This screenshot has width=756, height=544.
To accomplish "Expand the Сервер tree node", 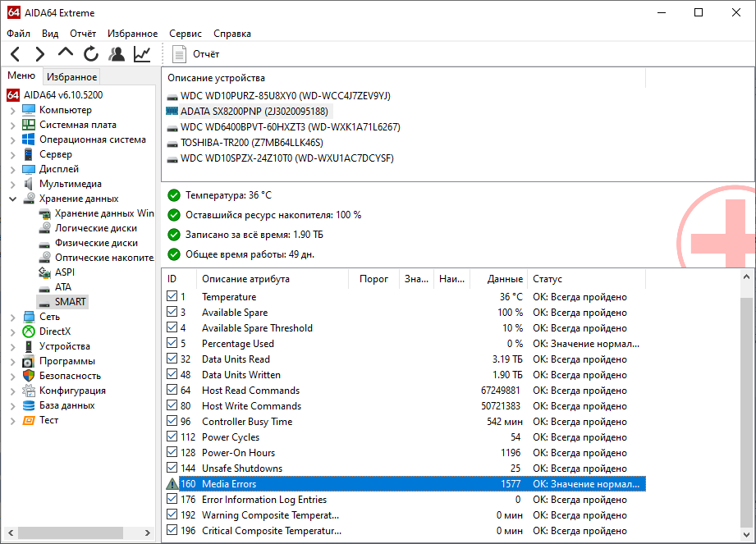I will (x=13, y=155).
